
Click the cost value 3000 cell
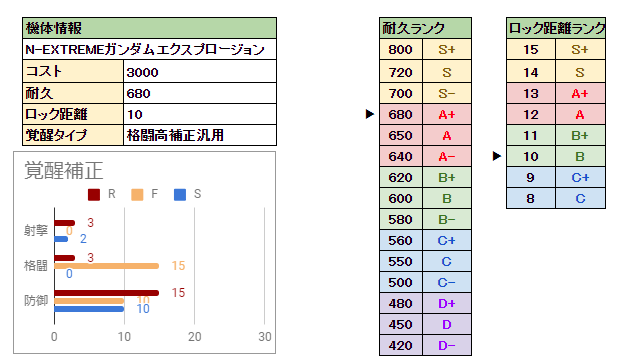tap(200, 71)
